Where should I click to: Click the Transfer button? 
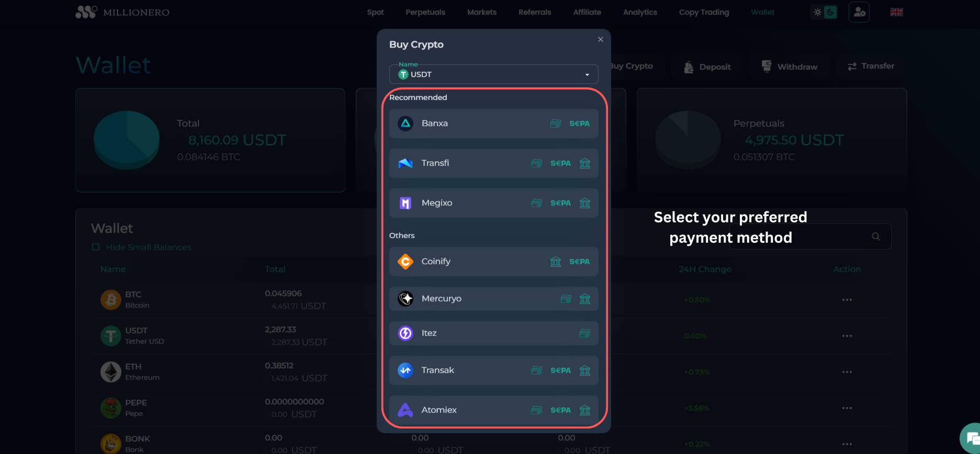pos(871,66)
